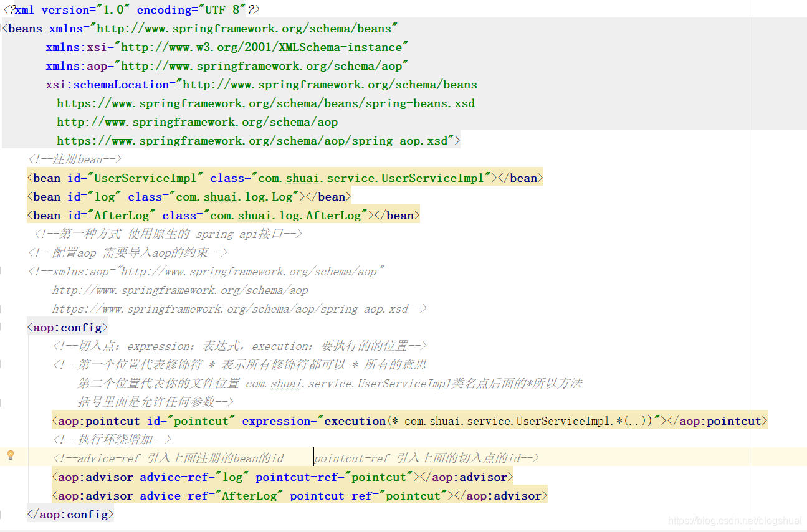Select id value AfterLog in third bean
The width and height of the screenshot is (807, 532).
[122, 216]
